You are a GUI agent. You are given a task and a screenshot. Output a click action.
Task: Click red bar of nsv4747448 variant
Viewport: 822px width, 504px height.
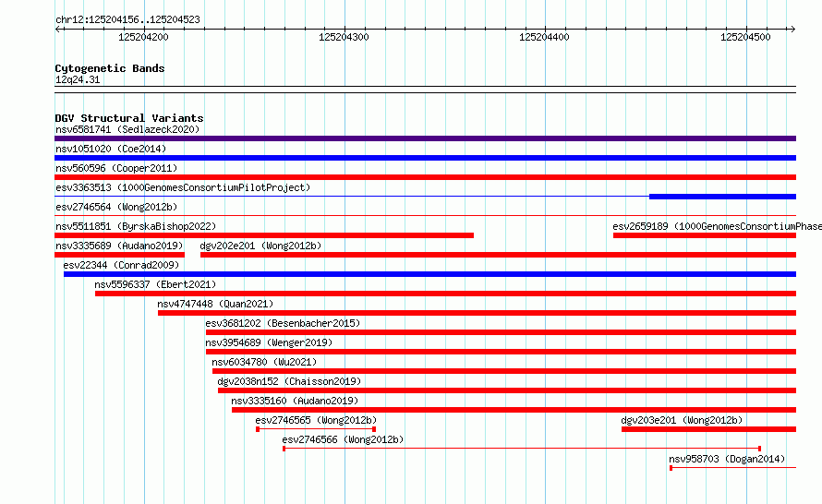(x=477, y=313)
